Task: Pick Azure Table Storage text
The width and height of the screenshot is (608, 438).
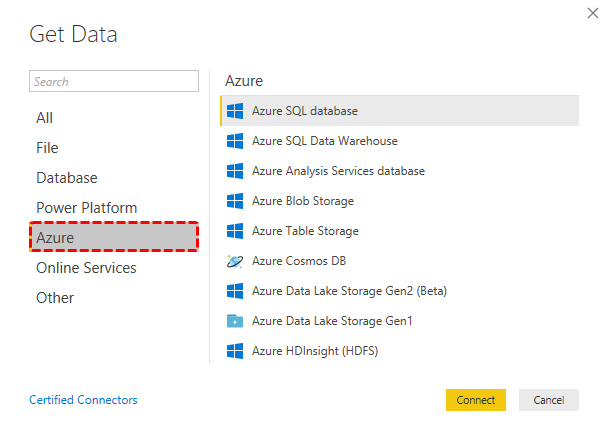Action: pos(305,231)
